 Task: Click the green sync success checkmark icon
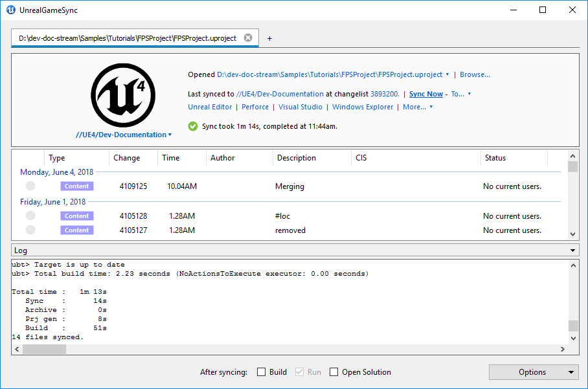tap(193, 126)
